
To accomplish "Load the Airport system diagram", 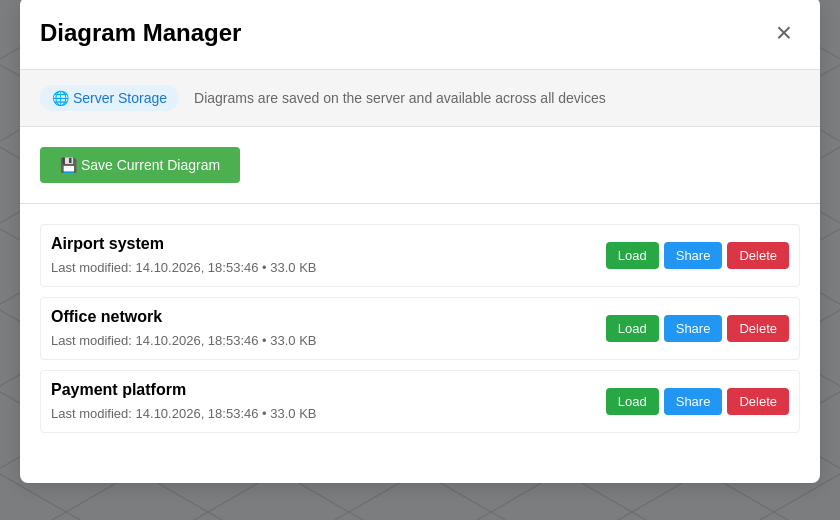I will (x=632, y=255).
